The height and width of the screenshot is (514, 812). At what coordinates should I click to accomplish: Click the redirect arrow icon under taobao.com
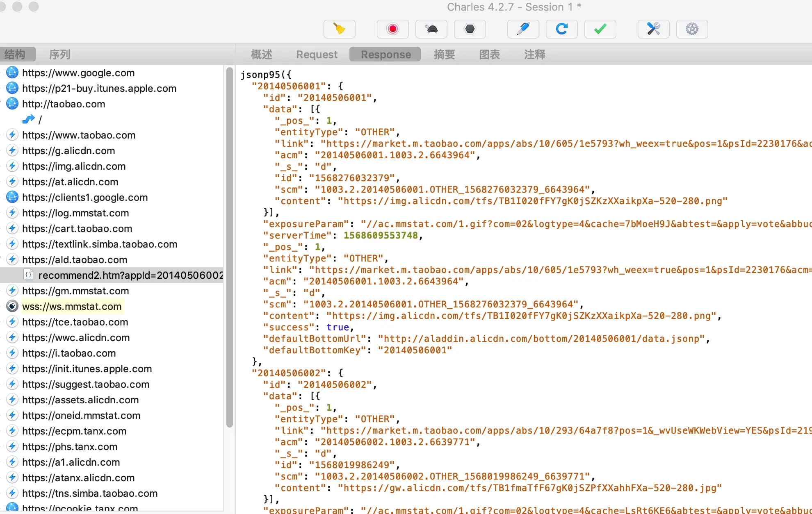point(28,119)
